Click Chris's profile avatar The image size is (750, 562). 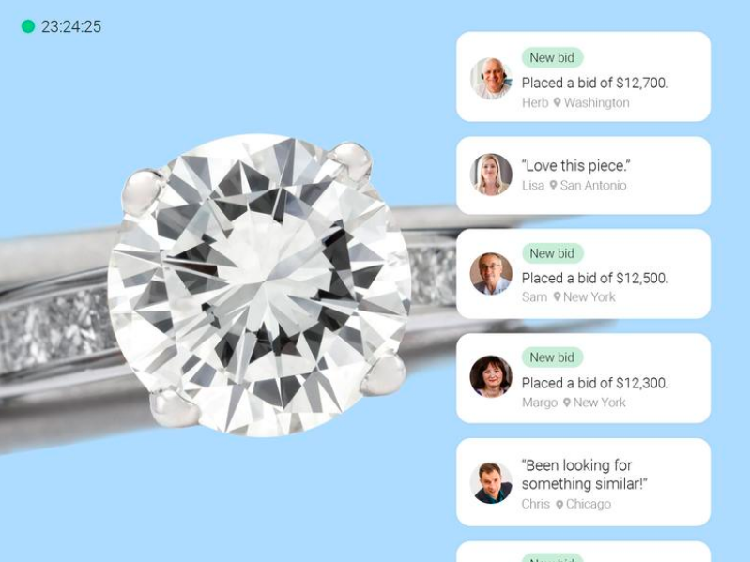click(491, 483)
